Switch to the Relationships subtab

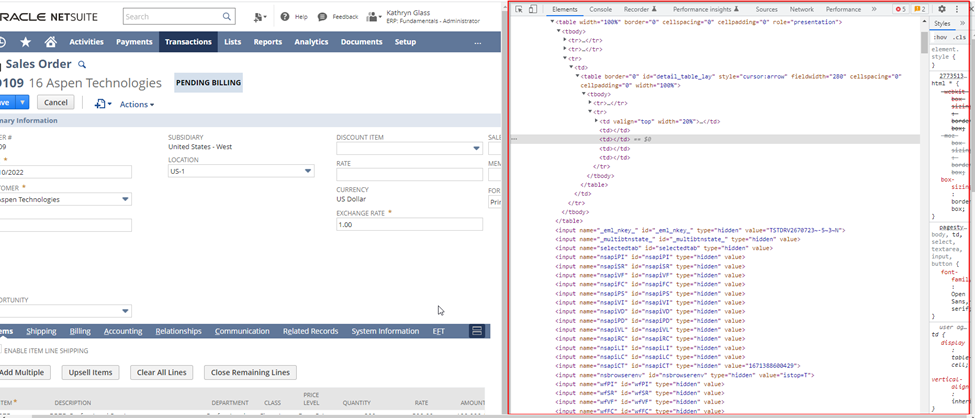pyautogui.click(x=178, y=331)
